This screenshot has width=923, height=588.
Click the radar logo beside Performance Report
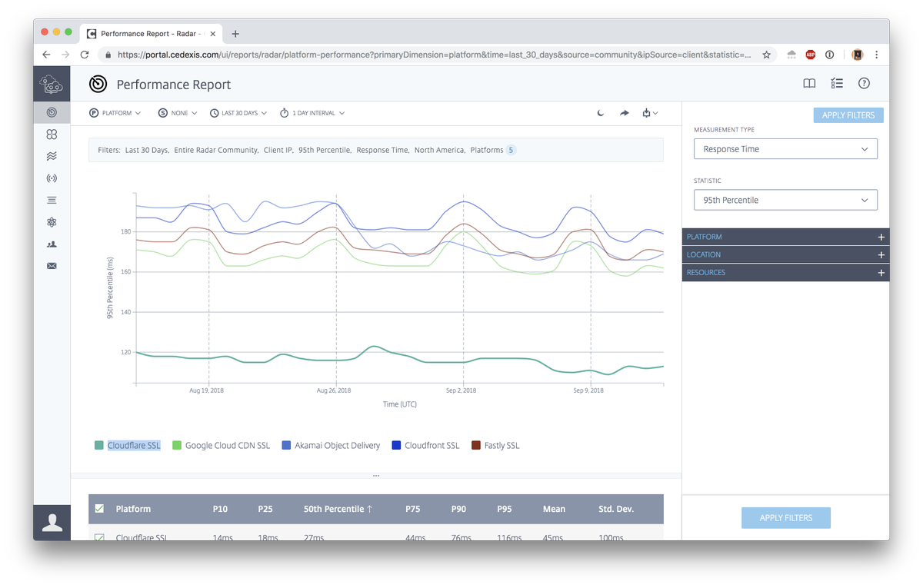tap(98, 84)
